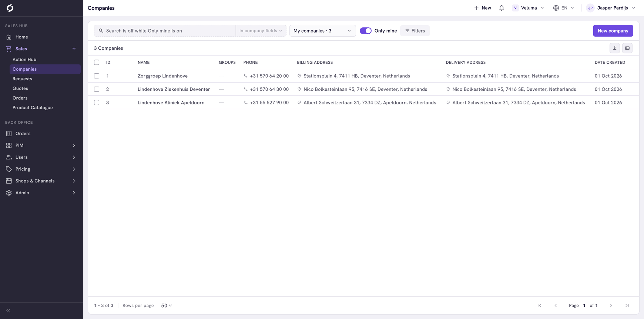Image resolution: width=644 pixels, height=319 pixels.
Task: Expand the Pricing section chevron
Action: click(74, 169)
